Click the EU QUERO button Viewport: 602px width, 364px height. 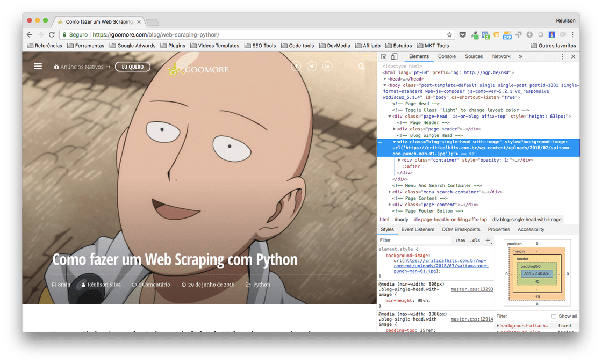(x=132, y=67)
